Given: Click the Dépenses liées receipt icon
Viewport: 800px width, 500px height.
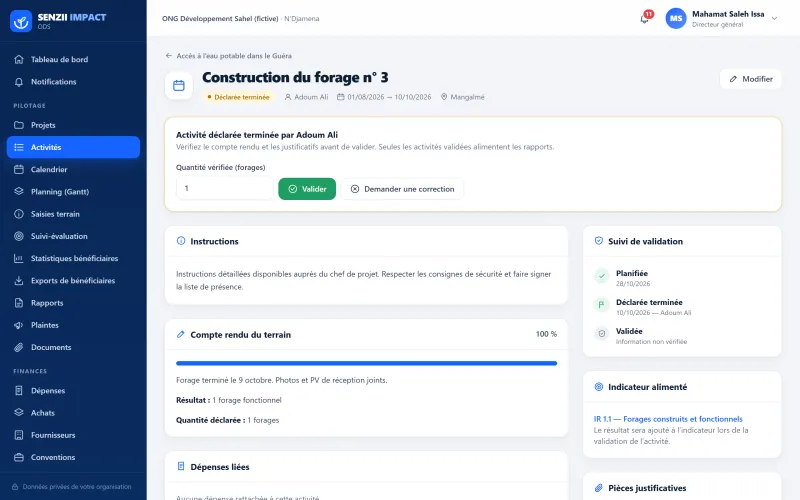Looking at the screenshot, I should tap(181, 466).
